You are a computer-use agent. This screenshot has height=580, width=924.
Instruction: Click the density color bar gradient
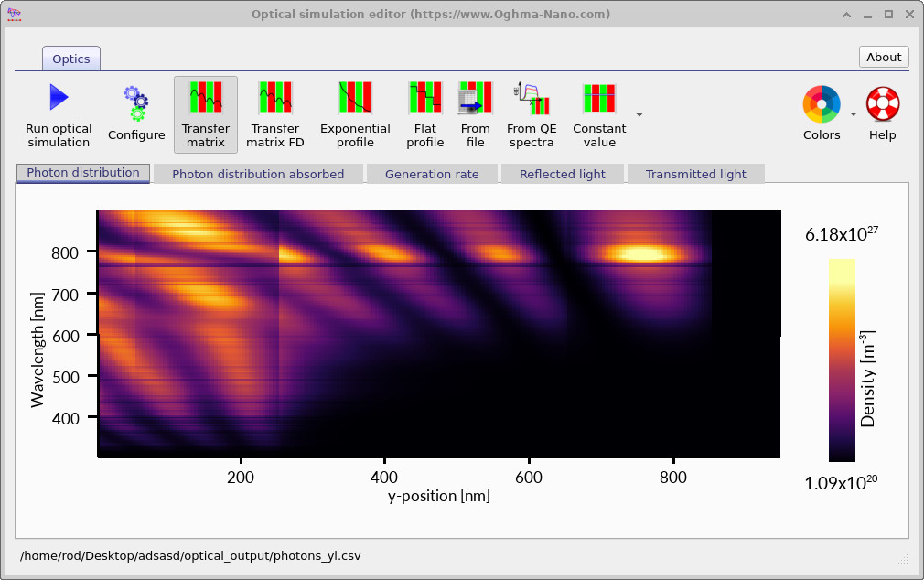(x=842, y=360)
